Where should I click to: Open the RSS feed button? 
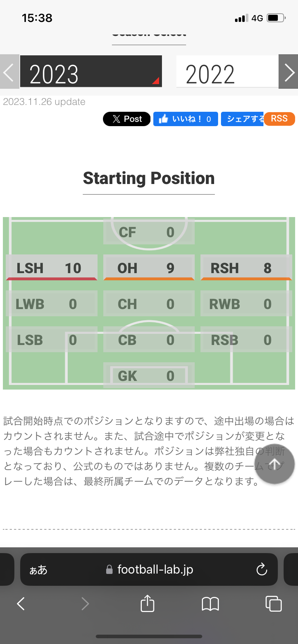coord(279,119)
